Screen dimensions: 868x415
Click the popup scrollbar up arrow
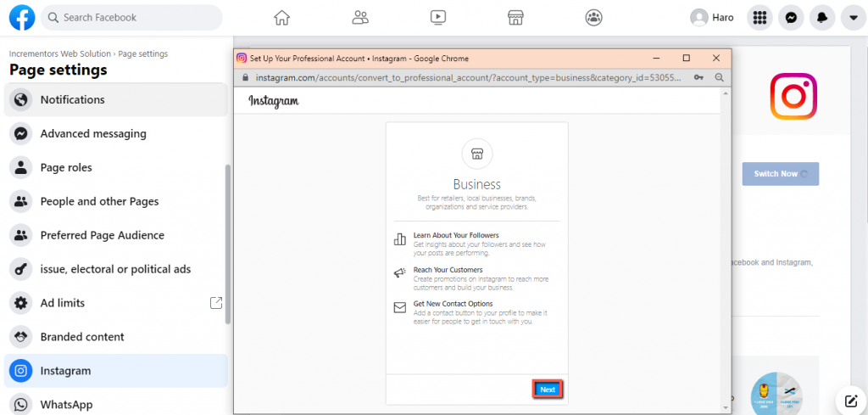click(x=726, y=93)
